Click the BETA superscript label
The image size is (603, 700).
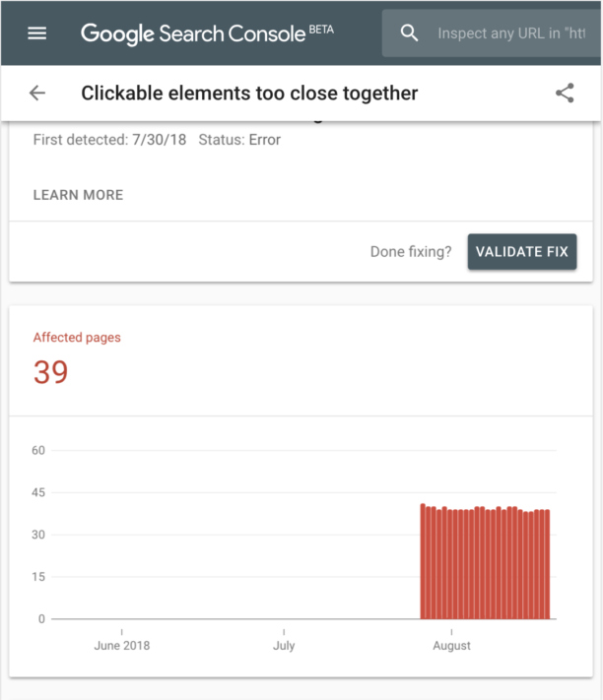(x=321, y=29)
